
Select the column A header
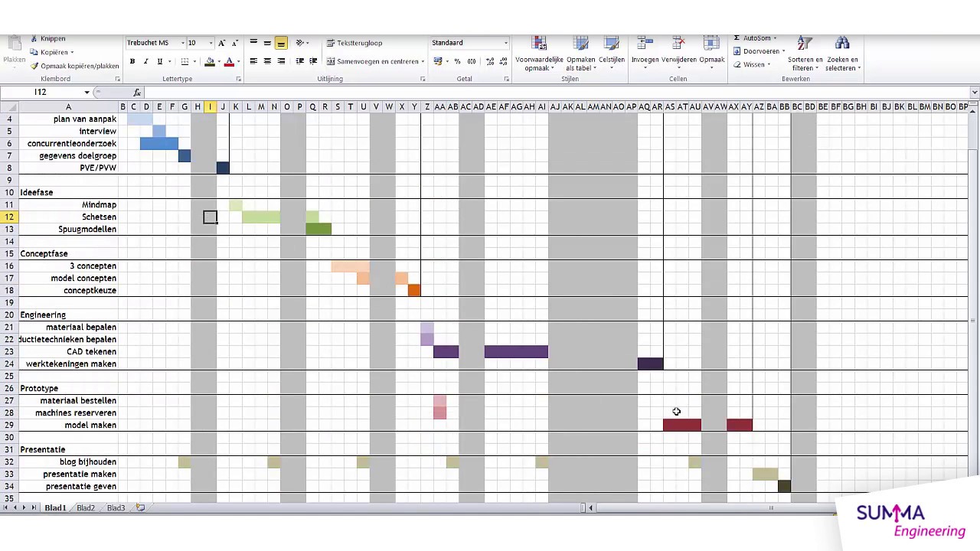[68, 106]
